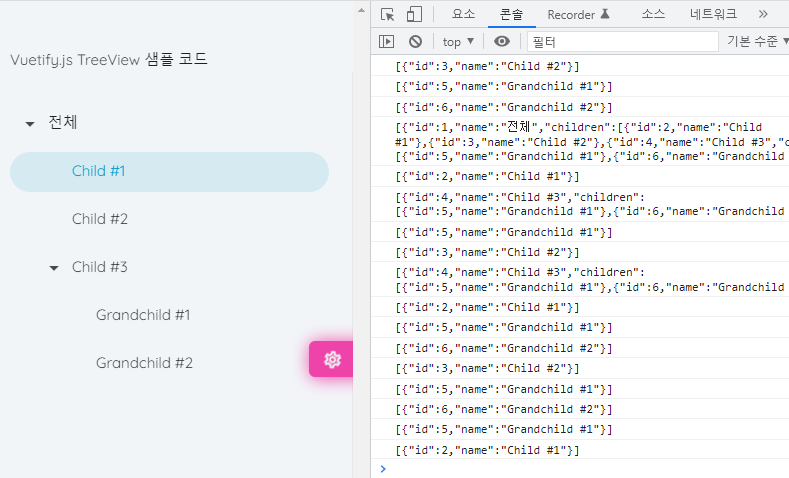
Task: Switch to the 요소 tab
Action: point(463,14)
